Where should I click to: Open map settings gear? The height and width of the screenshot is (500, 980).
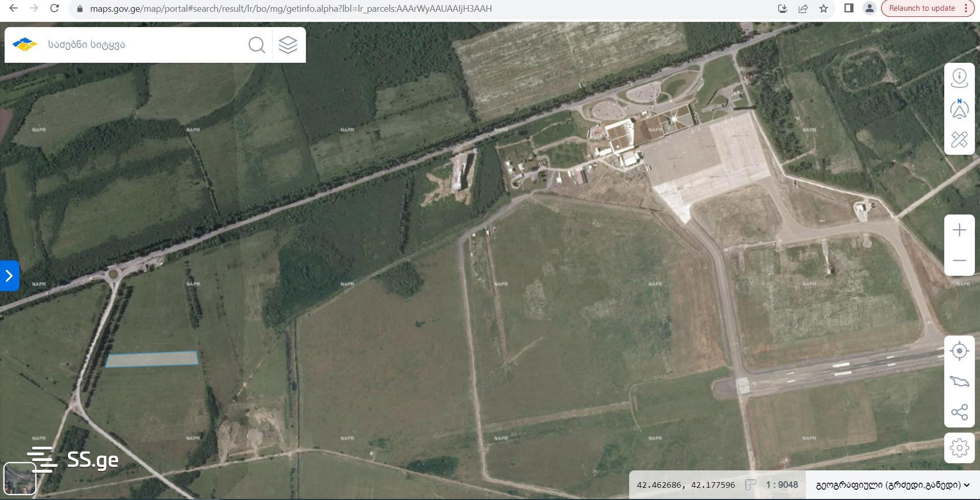[x=960, y=448]
